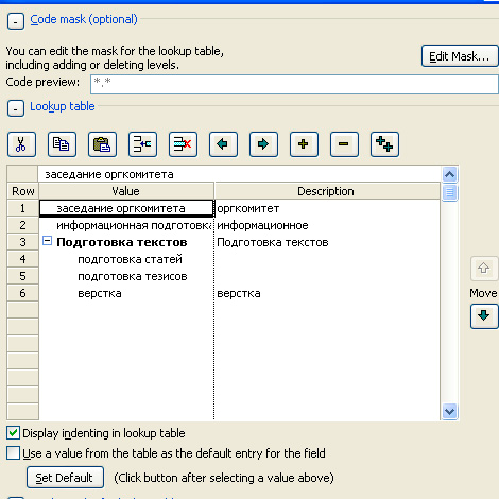Click the Row column header
This screenshot has height=499, width=499.
(23, 191)
